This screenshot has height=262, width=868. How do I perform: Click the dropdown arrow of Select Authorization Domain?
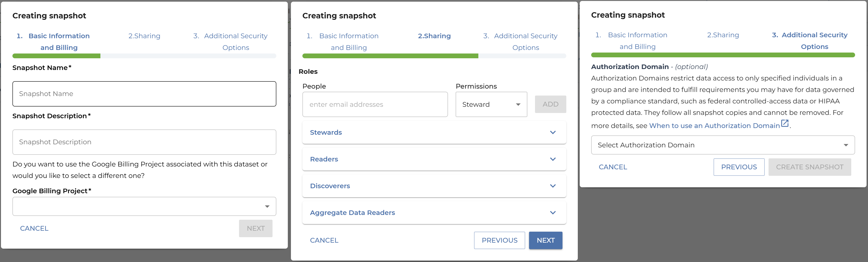[846, 145]
